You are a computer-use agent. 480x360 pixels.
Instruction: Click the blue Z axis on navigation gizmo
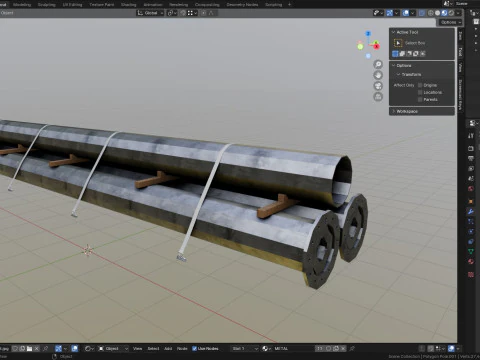(x=368, y=34)
